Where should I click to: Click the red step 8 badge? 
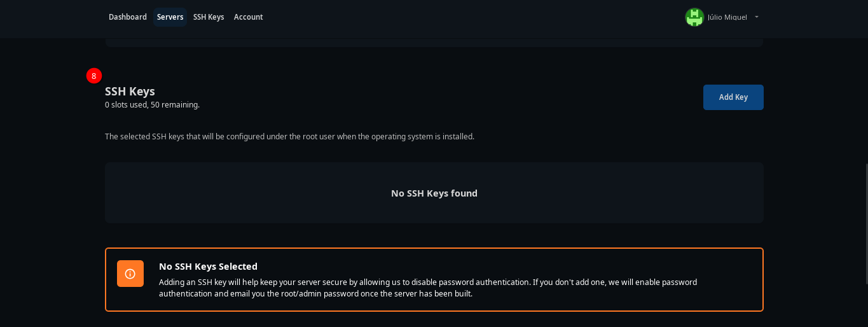(94, 76)
